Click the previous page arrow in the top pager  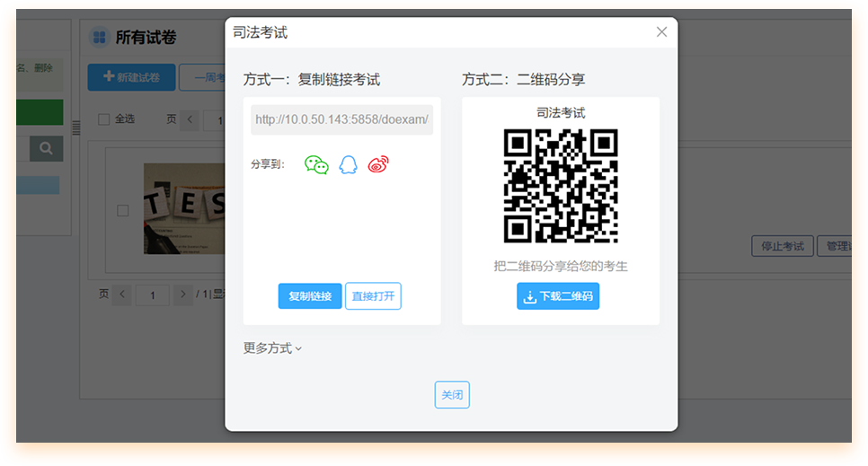click(x=190, y=119)
